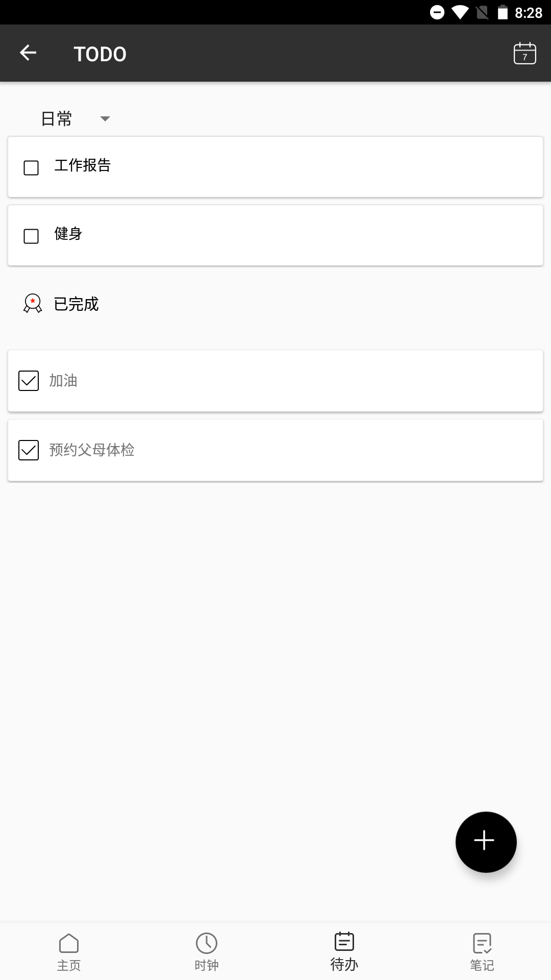551x980 pixels.
Task: Uncheck the 预约父母体检 completed checkbox
Action: click(x=28, y=450)
